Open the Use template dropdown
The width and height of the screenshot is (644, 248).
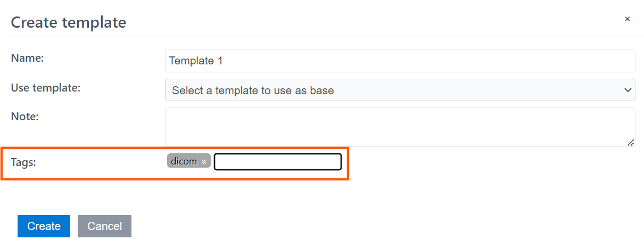400,90
